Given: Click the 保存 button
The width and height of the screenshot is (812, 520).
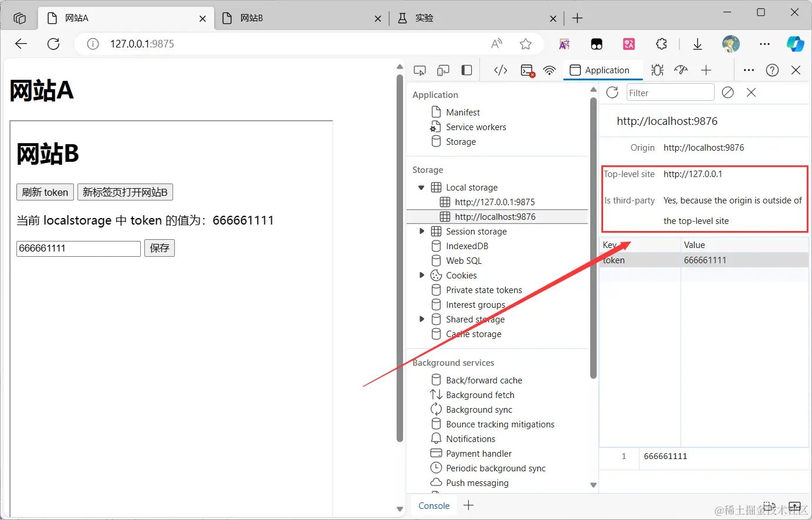Looking at the screenshot, I should (160, 248).
